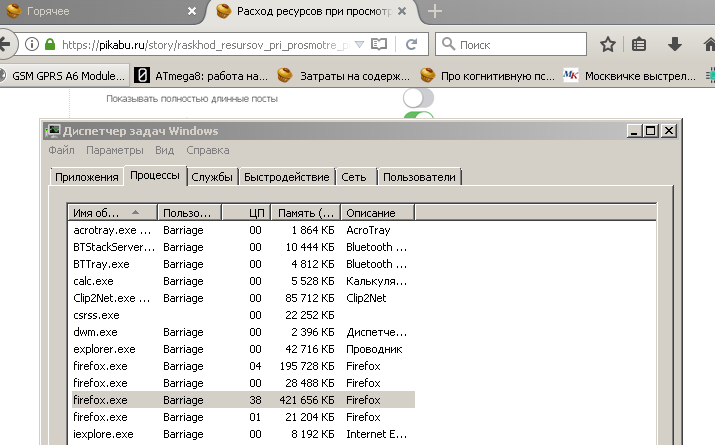Open the ATmega8 bookmark
The image size is (715, 445).
(x=200, y=76)
